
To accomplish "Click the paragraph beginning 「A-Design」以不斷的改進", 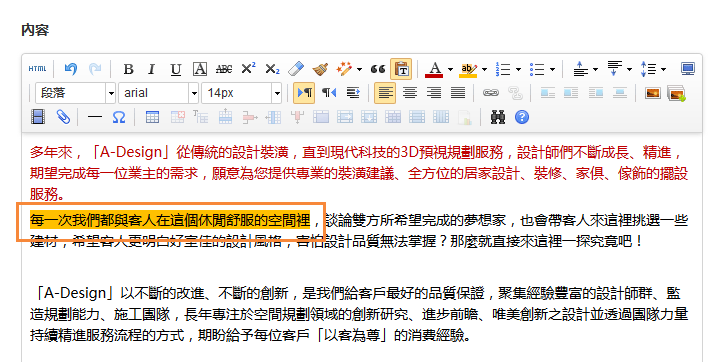I will [359, 314].
